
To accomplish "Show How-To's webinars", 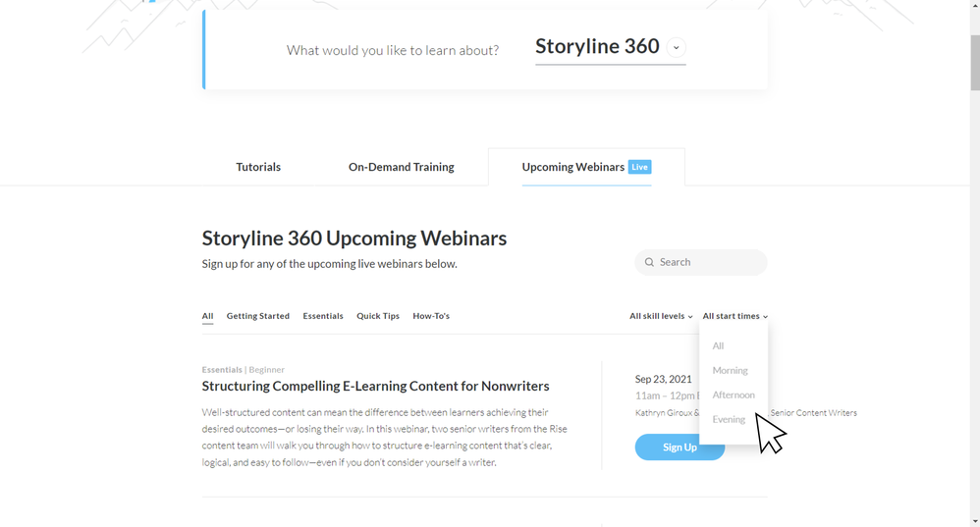I will [431, 316].
